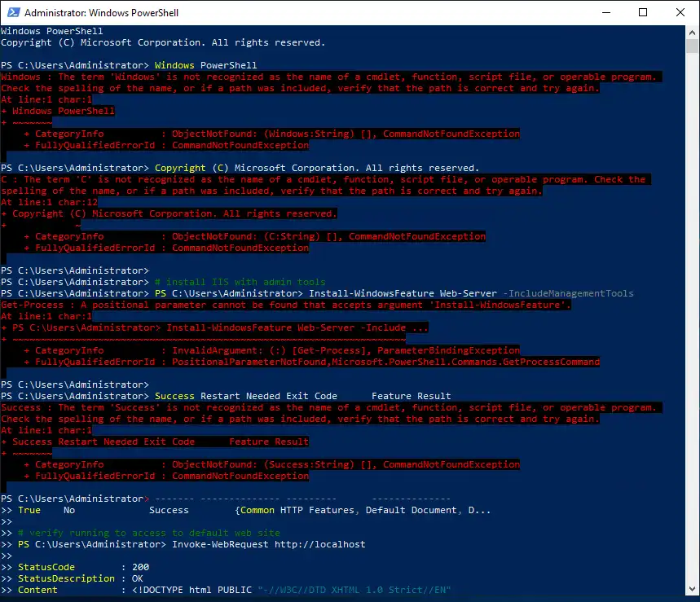Open the PowerShell icon system menu
The image size is (700, 602).
coord(14,12)
